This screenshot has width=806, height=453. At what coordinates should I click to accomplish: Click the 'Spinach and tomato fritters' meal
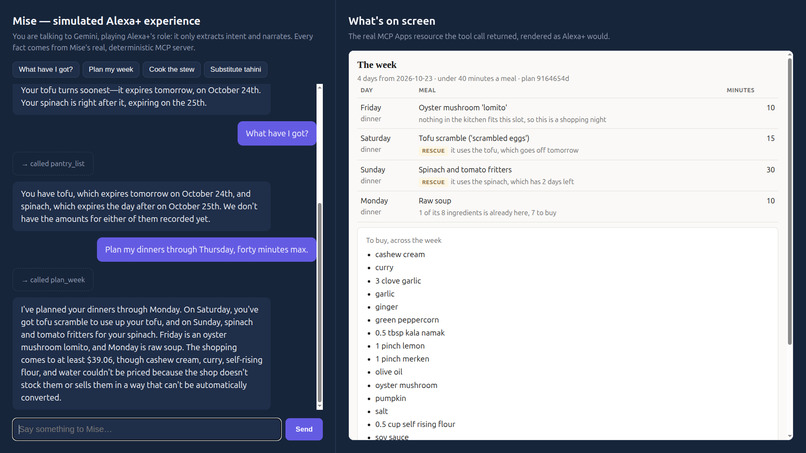click(x=465, y=170)
